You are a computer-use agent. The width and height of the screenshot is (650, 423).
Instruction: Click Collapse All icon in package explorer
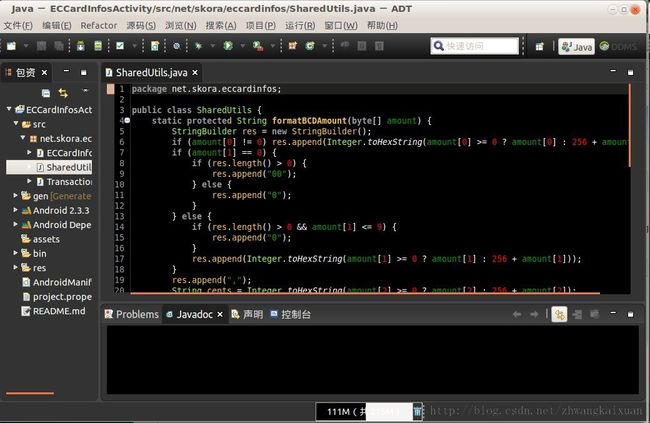tap(46, 93)
